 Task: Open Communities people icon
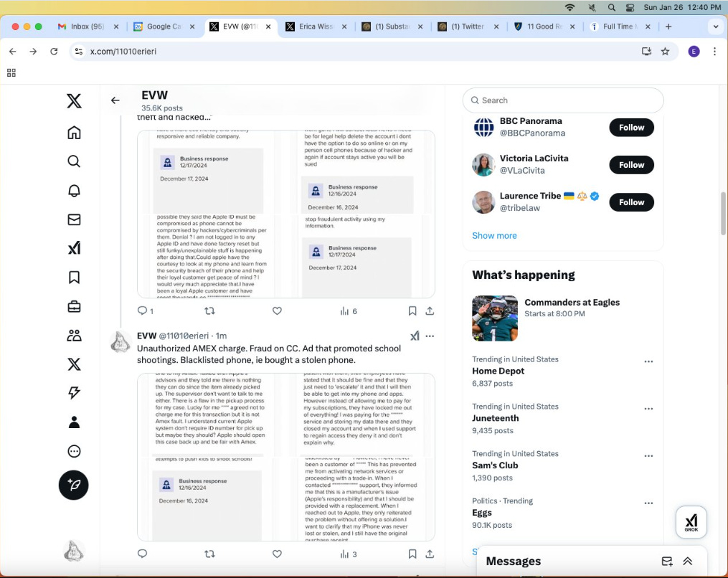74,335
